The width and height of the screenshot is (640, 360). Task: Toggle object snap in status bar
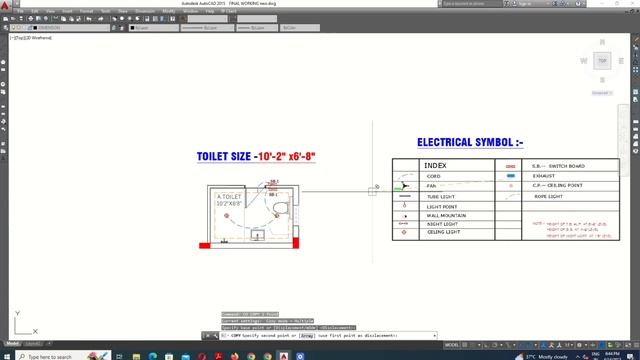click(x=529, y=345)
